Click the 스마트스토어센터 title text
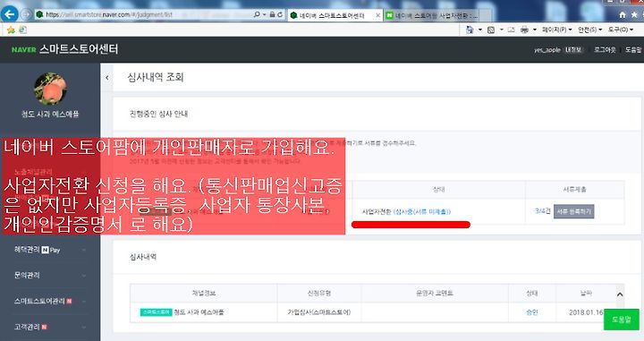644x341 pixels. point(79,49)
